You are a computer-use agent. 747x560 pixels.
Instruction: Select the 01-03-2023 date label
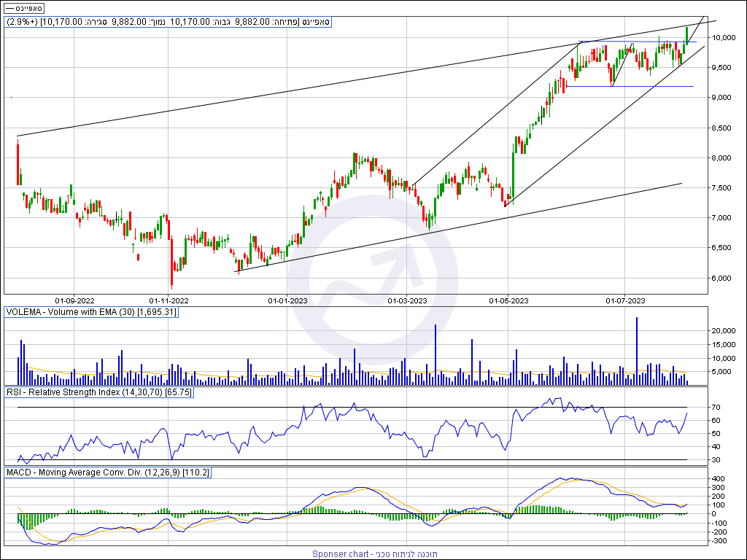pos(407,300)
